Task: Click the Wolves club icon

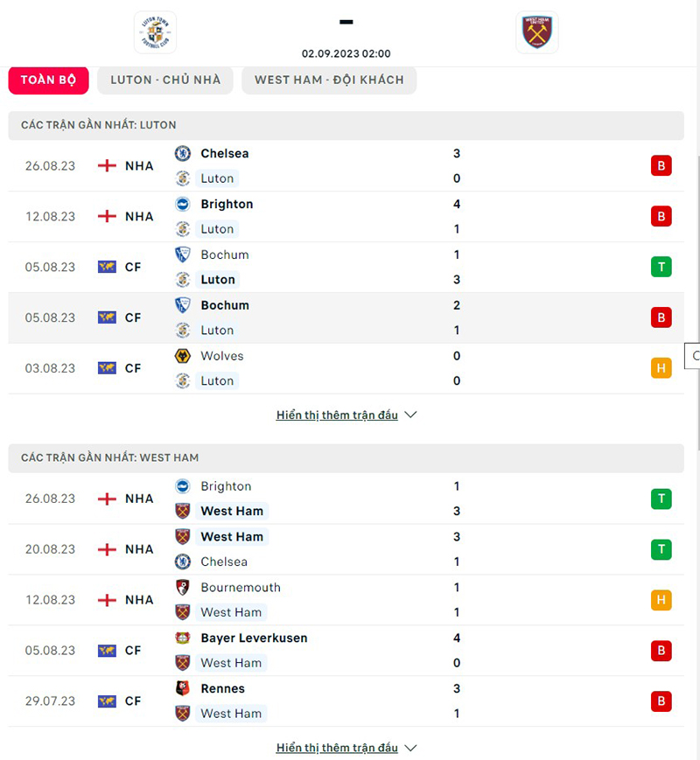Action: (183, 356)
